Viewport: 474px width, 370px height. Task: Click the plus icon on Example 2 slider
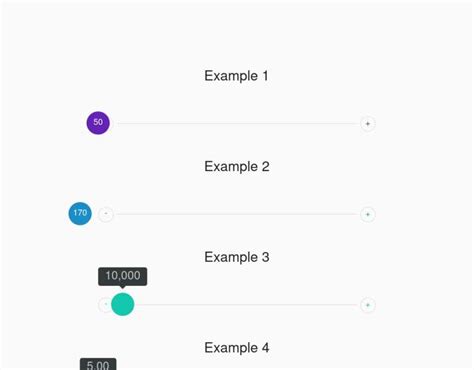(x=368, y=214)
